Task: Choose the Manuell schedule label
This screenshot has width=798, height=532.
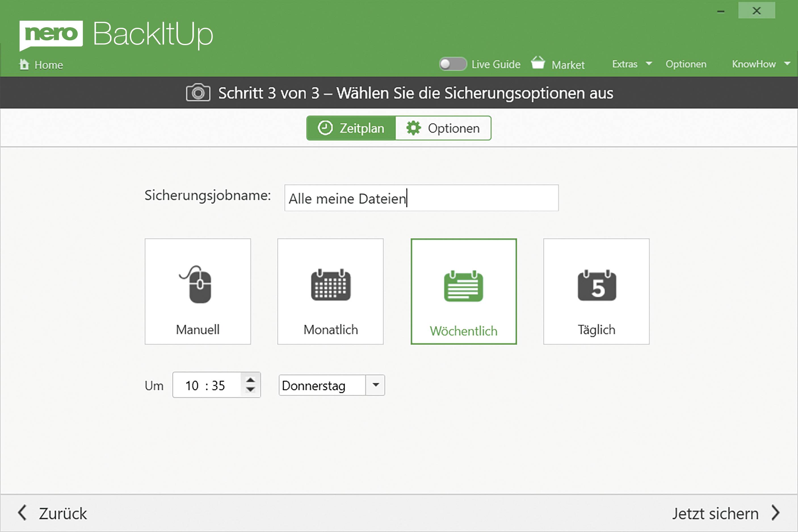Action: pos(198,330)
